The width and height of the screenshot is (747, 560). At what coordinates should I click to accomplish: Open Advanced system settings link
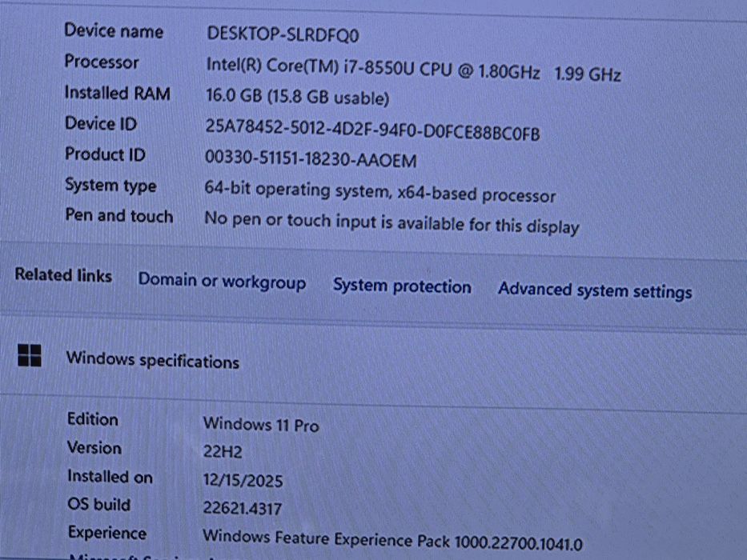(595, 290)
